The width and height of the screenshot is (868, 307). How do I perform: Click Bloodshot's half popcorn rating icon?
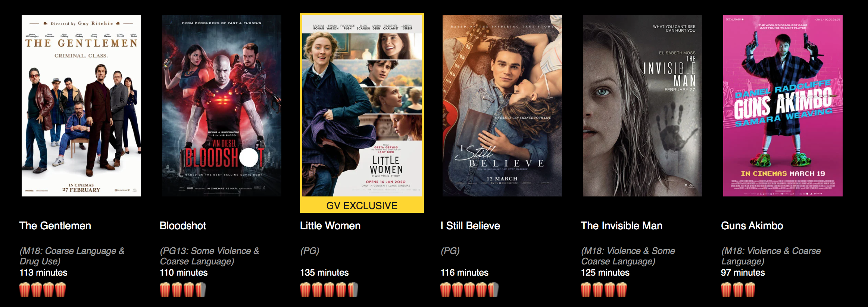point(200,290)
